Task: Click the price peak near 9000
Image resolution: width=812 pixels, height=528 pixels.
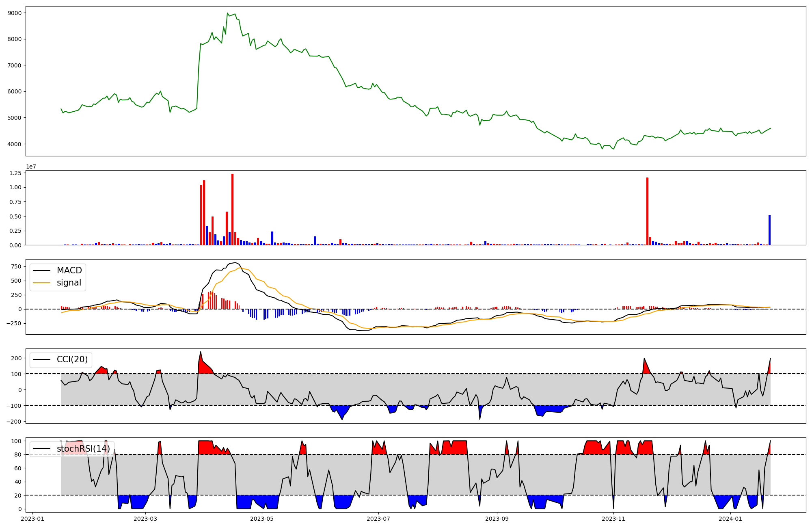Action: [227, 13]
